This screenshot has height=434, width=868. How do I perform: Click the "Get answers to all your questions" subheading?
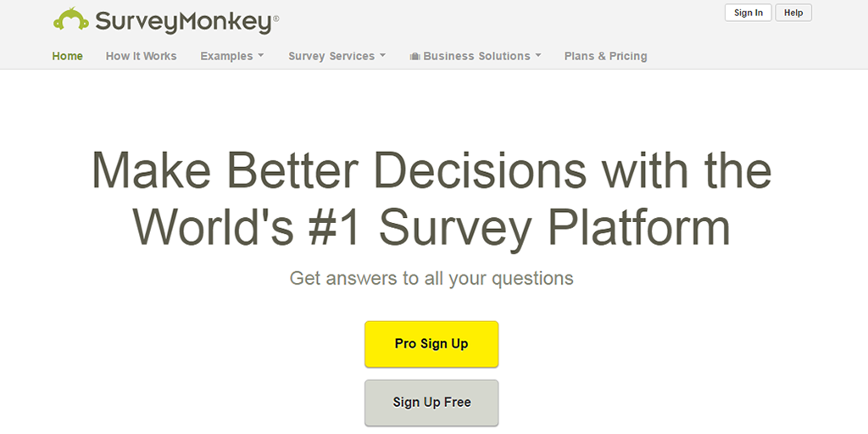click(x=431, y=278)
